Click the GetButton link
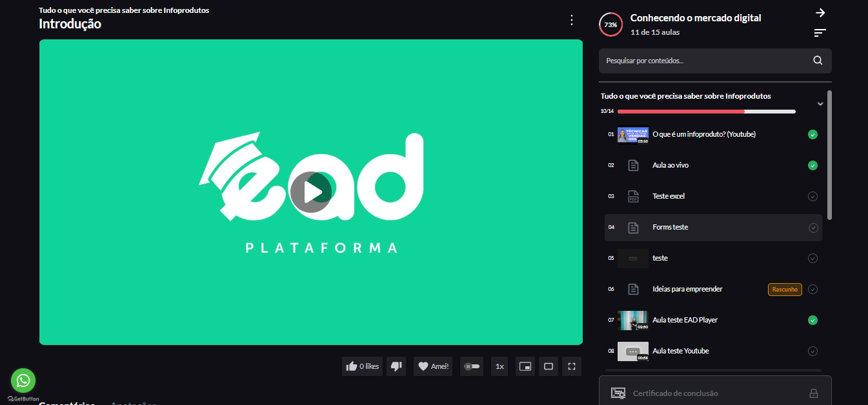Image resolution: width=868 pixels, height=405 pixels. (23, 399)
